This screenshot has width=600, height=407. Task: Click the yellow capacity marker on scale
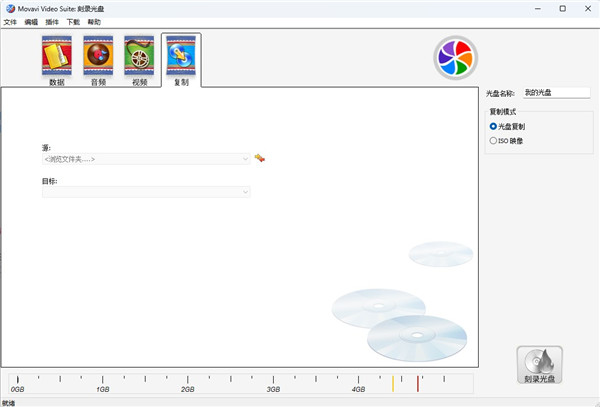point(393,384)
